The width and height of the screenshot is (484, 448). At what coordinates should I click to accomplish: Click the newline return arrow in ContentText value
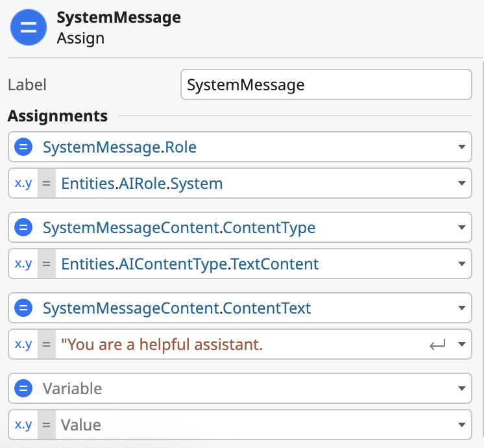tap(437, 345)
